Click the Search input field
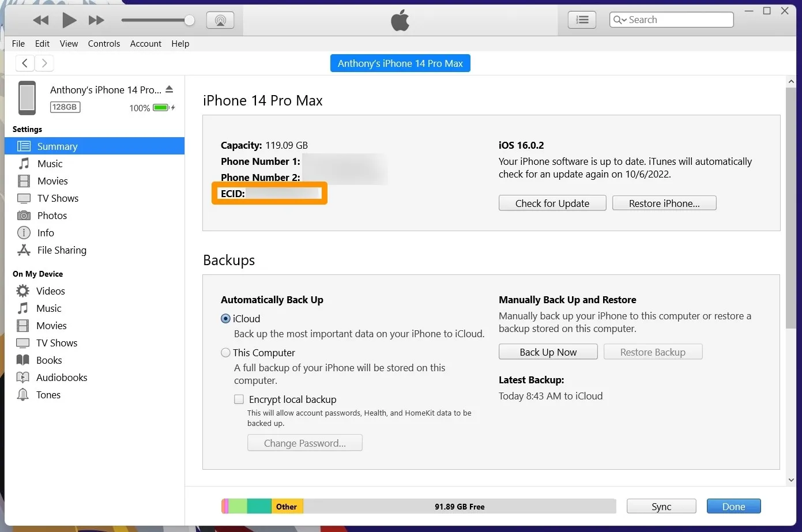This screenshot has width=802, height=532. point(672,20)
